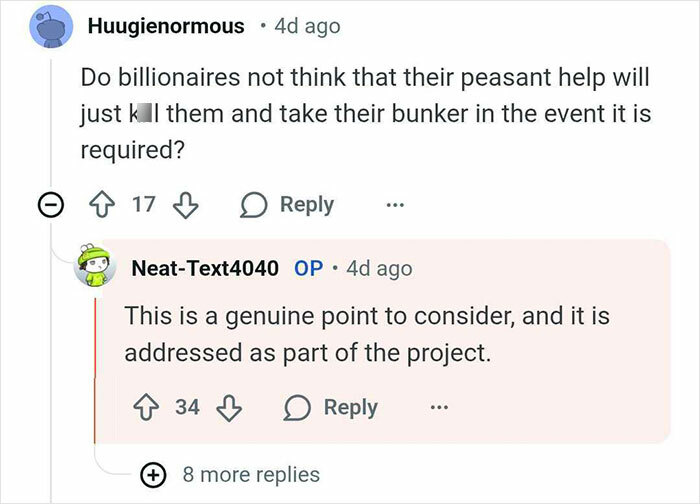
Task: Downvote Huugienormous's comment
Action: pos(185,205)
